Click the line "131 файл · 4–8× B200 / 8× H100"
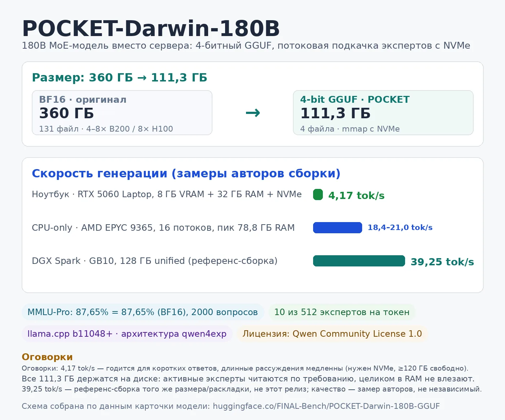This screenshot has height=420, width=505. (106, 129)
